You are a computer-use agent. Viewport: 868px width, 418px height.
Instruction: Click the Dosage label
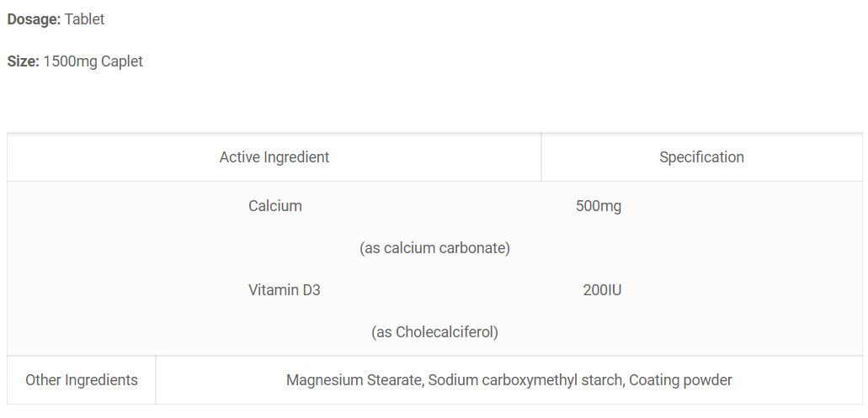(34, 20)
